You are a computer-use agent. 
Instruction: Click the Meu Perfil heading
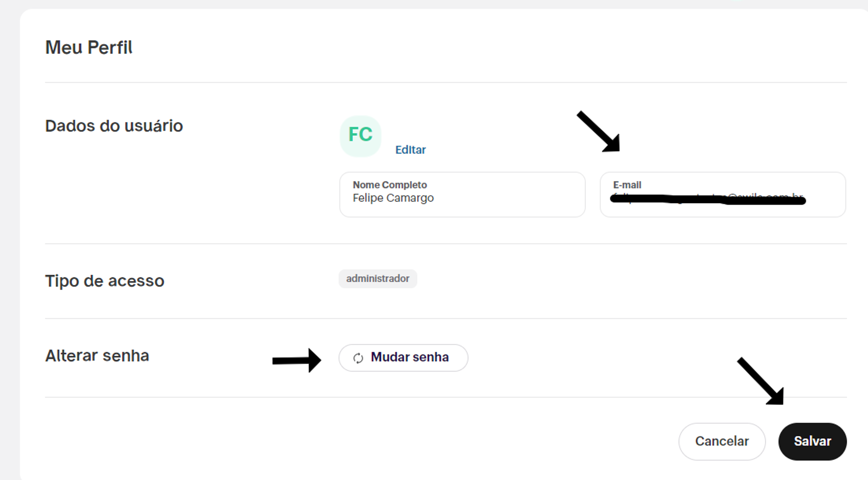tap(89, 47)
